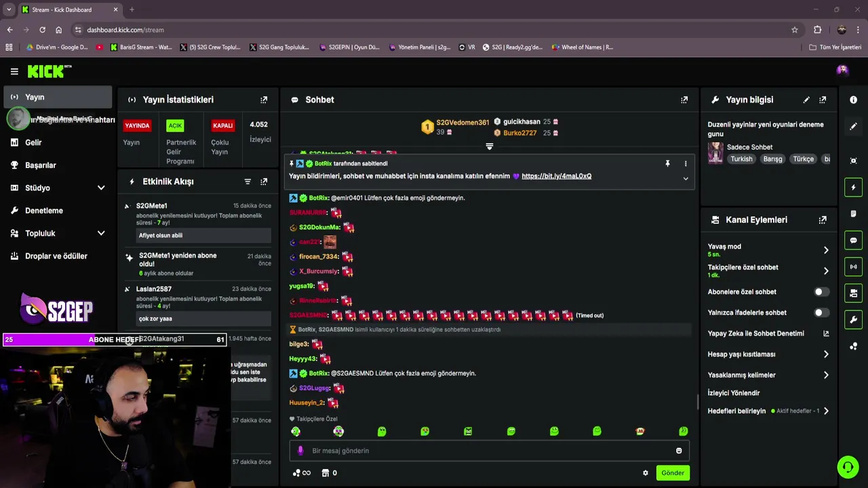
Task: Click the broadcast signal icon in right sidebar
Action: tap(853, 267)
